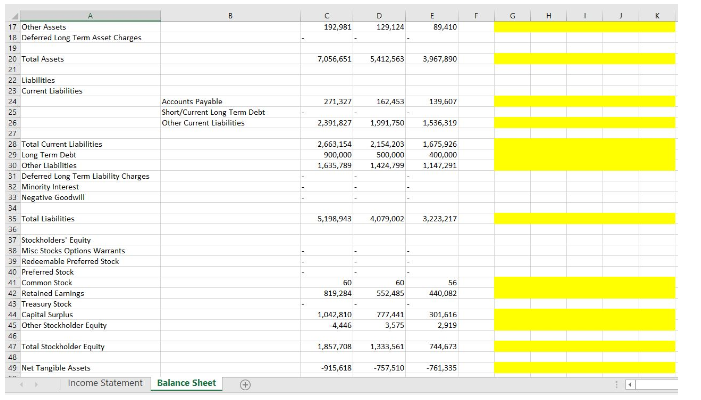Click the 'Treasury Stock' cell
Screen dimensions: 701x400
pos(90,304)
